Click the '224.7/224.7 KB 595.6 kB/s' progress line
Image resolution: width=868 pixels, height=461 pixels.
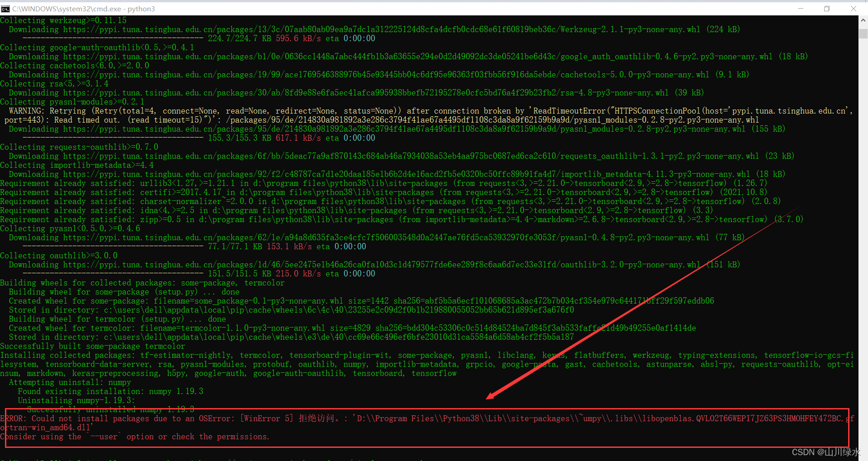(x=199, y=38)
